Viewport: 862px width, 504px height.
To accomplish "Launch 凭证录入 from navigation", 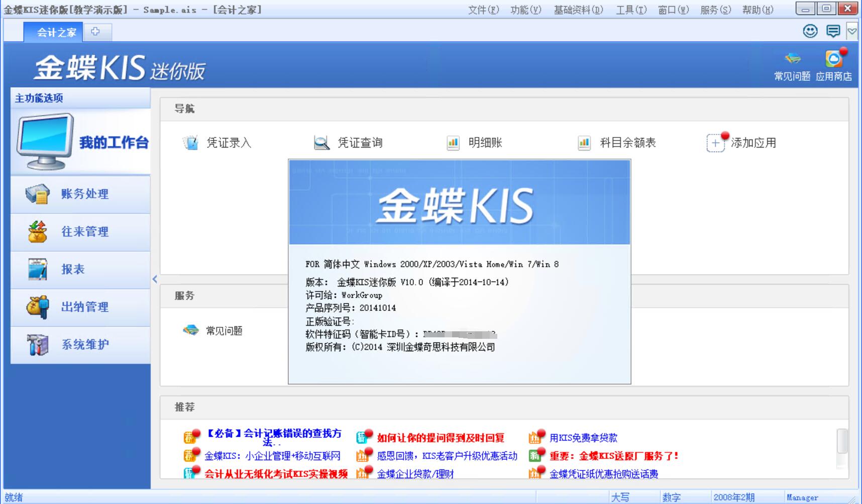I will click(217, 143).
